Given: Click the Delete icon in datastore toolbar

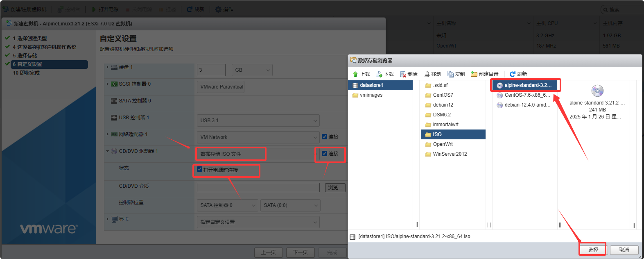Looking at the screenshot, I should click(x=403, y=74).
